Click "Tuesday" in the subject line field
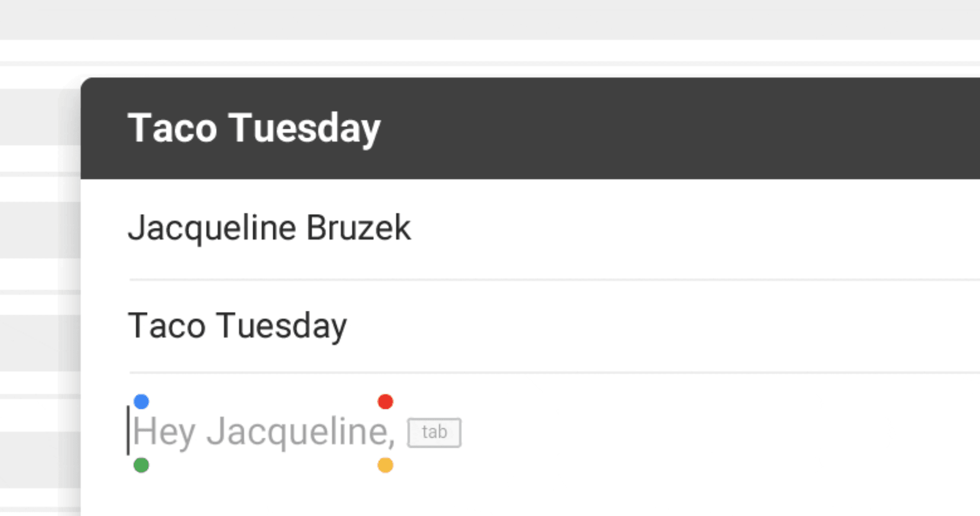This screenshot has width=980, height=516. (x=281, y=326)
